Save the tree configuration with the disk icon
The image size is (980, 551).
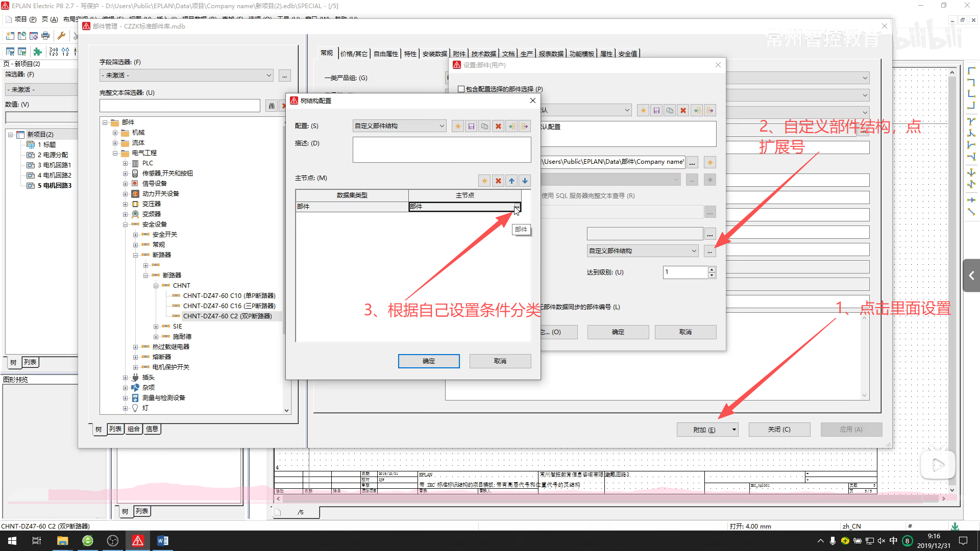coord(471,126)
